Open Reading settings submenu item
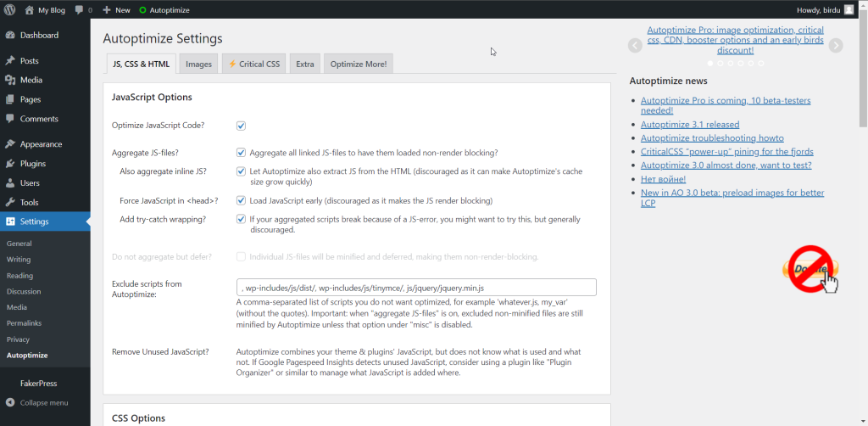This screenshot has height=426, width=868. [20, 275]
